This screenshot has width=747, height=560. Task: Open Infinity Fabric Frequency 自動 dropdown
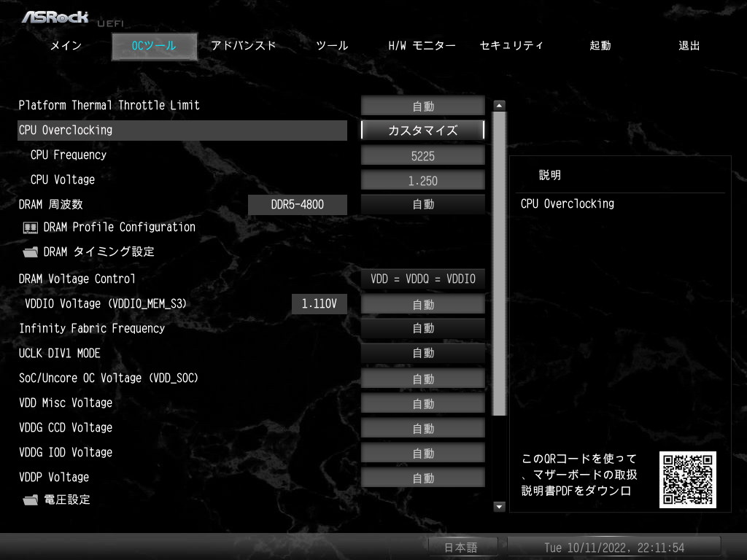tap(423, 328)
